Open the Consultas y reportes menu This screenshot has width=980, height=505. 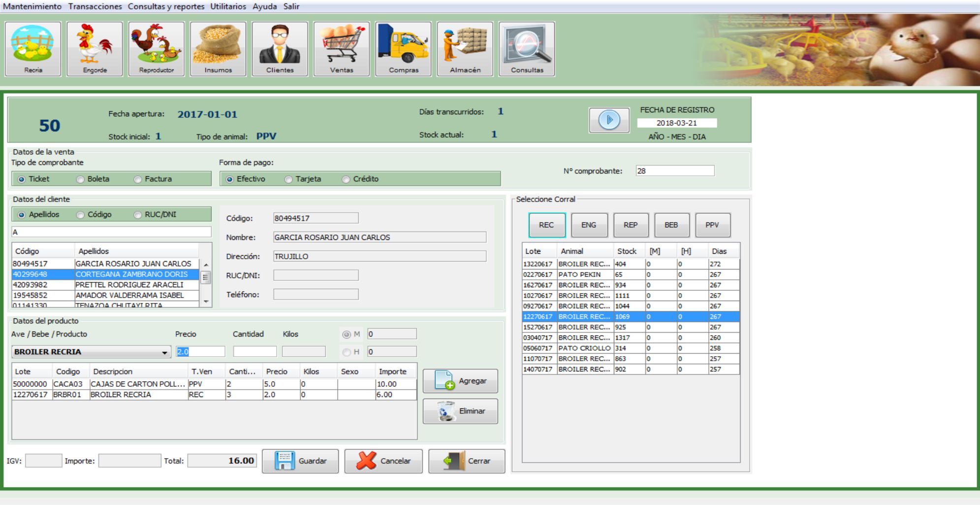(166, 6)
